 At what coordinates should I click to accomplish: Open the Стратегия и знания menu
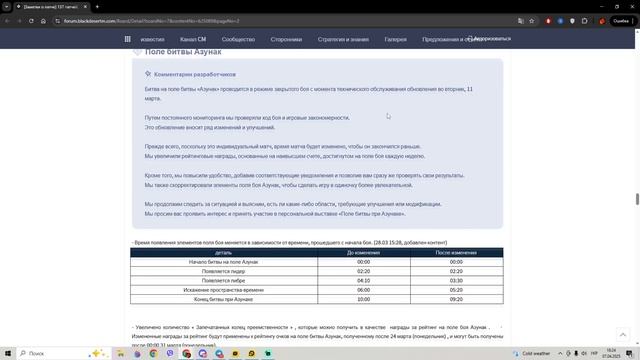pos(343,39)
